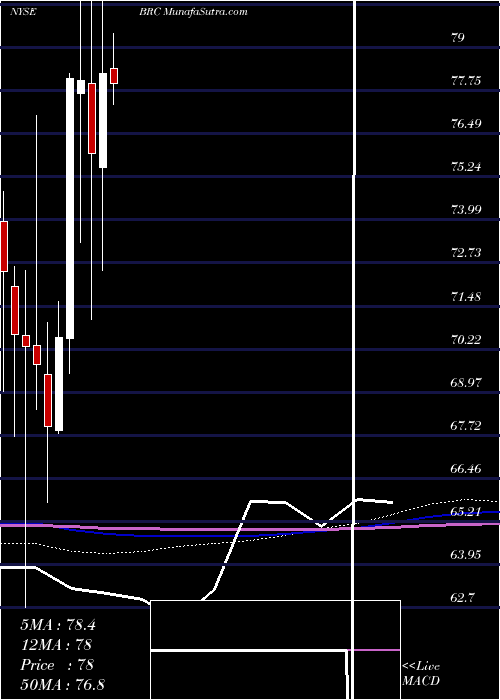Screen dimensions: 500x700
Task: Click the <<Live MACD label
Action: (421, 674)
